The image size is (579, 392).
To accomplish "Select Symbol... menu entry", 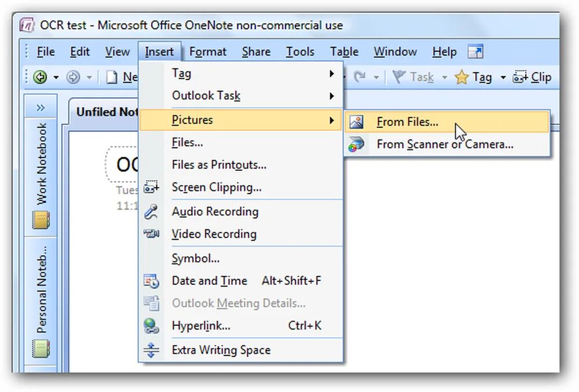I will tap(241, 258).
